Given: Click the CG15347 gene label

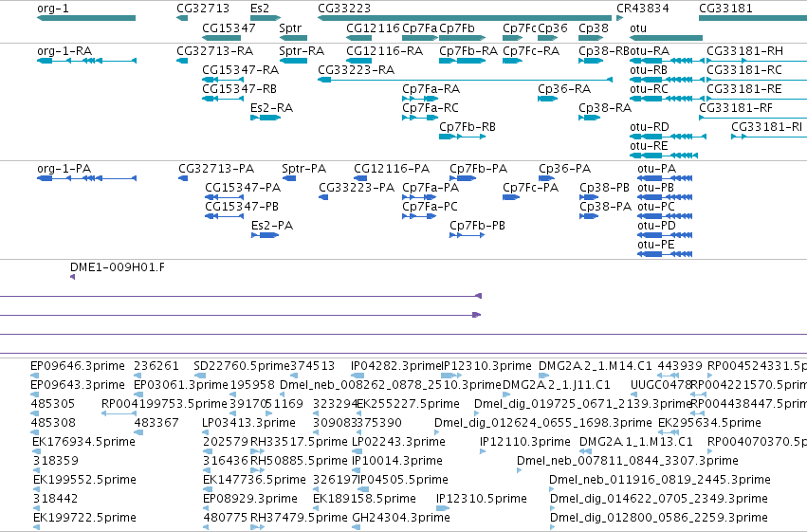Looking at the screenshot, I should 229,28.
